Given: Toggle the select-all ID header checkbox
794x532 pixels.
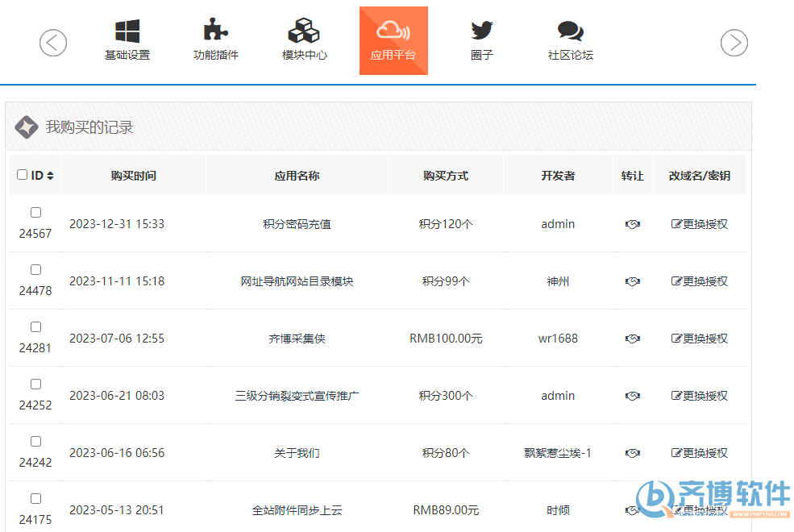Looking at the screenshot, I should click(x=22, y=175).
